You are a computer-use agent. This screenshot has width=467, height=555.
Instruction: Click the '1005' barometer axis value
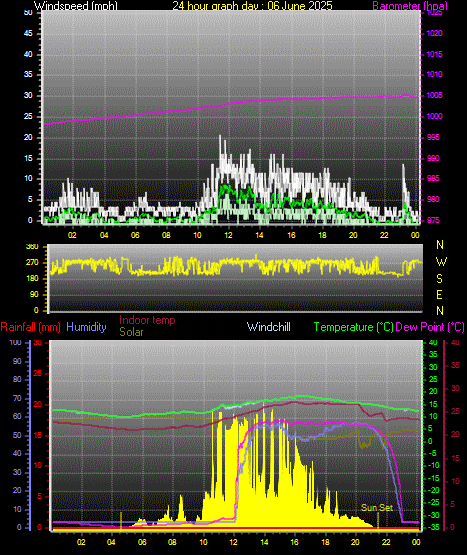(434, 95)
